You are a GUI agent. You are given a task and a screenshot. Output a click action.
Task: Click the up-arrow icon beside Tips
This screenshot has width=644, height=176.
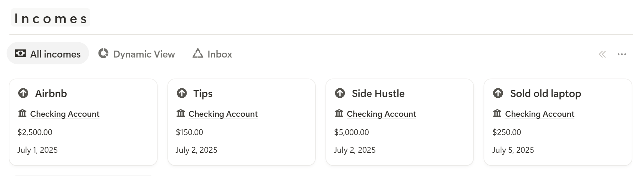[182, 93]
